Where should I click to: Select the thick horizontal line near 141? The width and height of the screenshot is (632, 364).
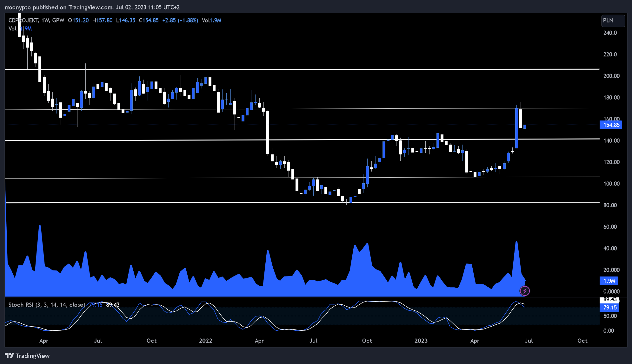302,140
